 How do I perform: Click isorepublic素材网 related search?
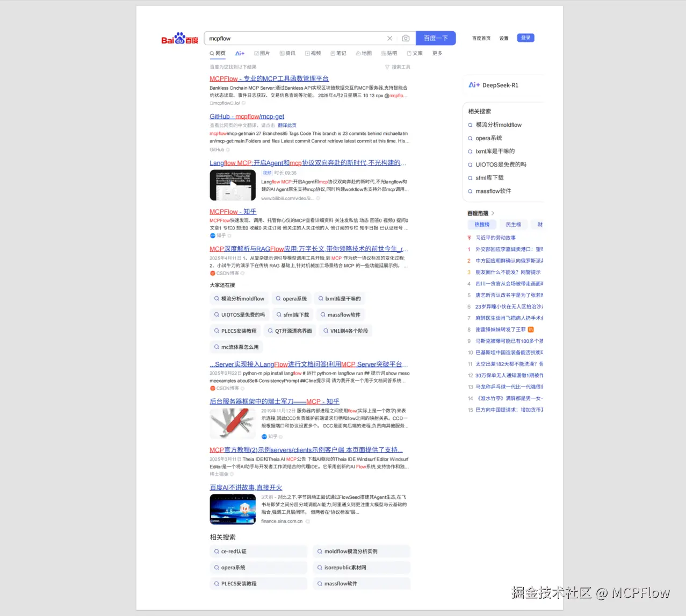pyautogui.click(x=362, y=568)
